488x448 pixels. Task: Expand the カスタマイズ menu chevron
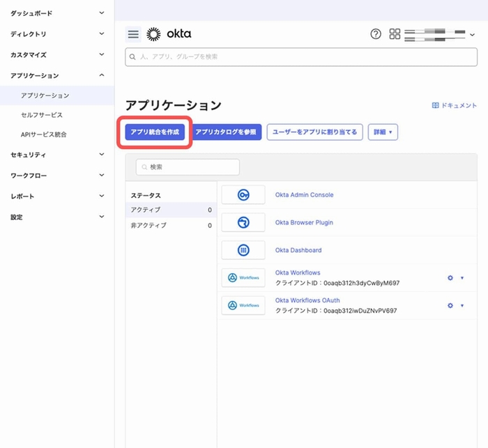102,54
